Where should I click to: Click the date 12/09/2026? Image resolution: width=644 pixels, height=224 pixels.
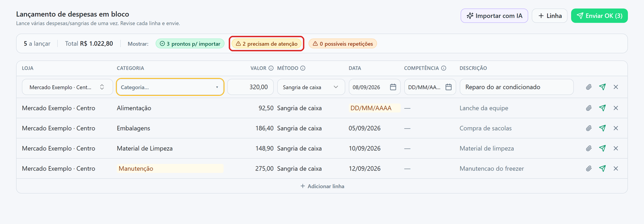click(x=365, y=168)
